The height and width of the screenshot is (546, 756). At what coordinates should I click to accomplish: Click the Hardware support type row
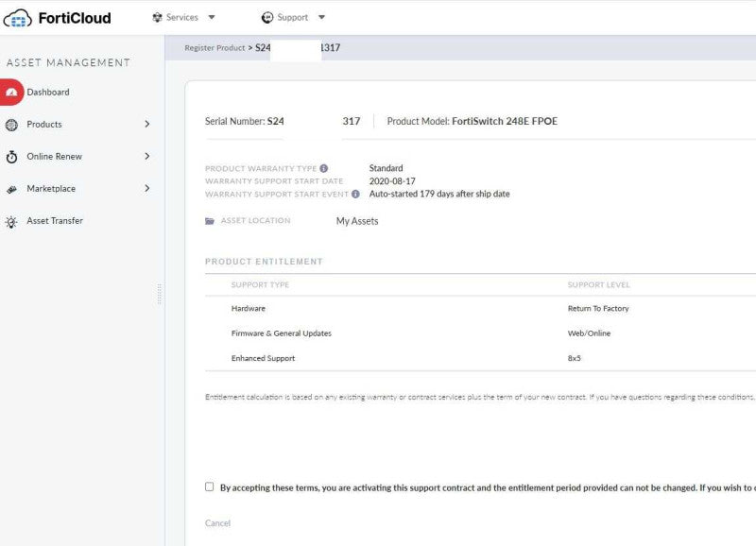(x=249, y=308)
